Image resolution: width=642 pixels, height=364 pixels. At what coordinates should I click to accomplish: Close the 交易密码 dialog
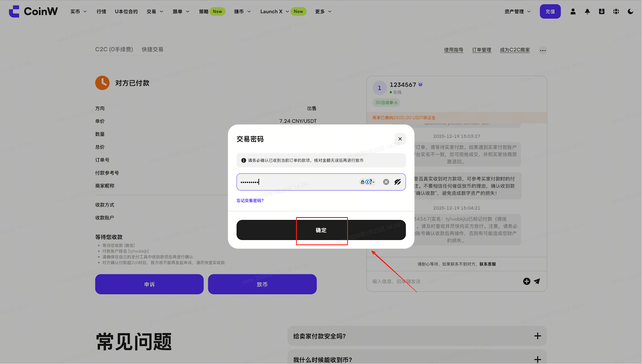click(400, 139)
